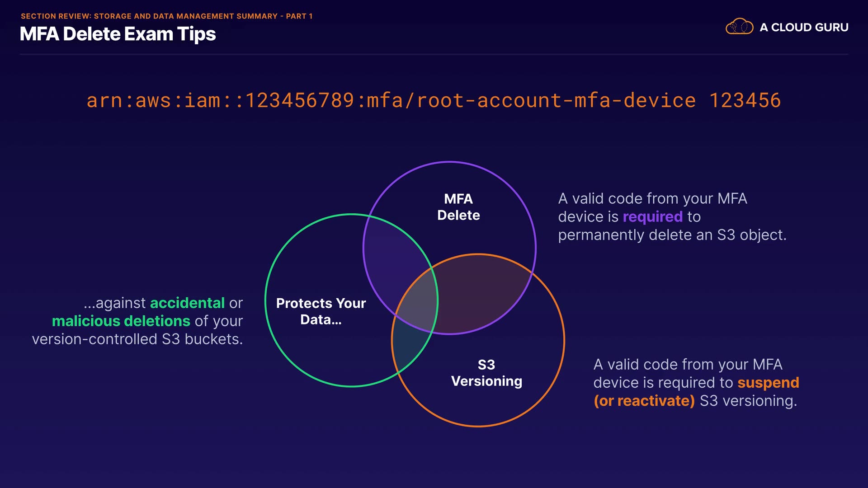Click the version-controlled S3 buckets text
The width and height of the screenshot is (868, 488).
137,339
